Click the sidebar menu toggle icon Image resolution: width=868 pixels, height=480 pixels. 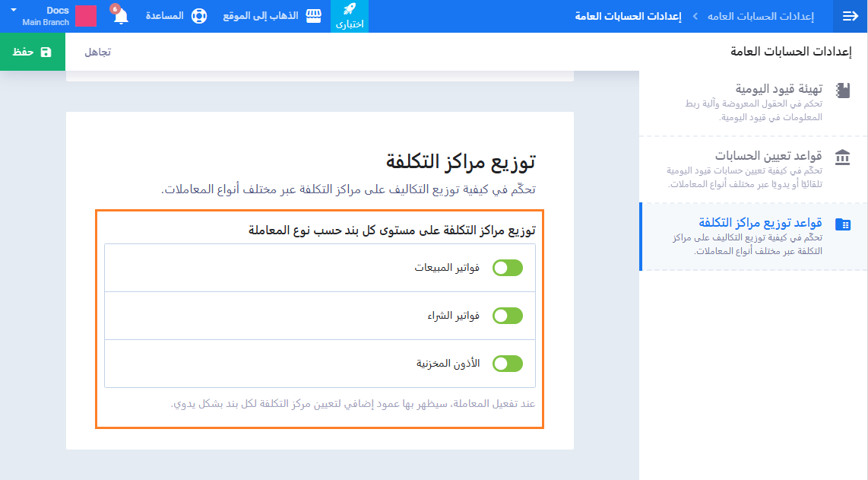pyautogui.click(x=851, y=16)
